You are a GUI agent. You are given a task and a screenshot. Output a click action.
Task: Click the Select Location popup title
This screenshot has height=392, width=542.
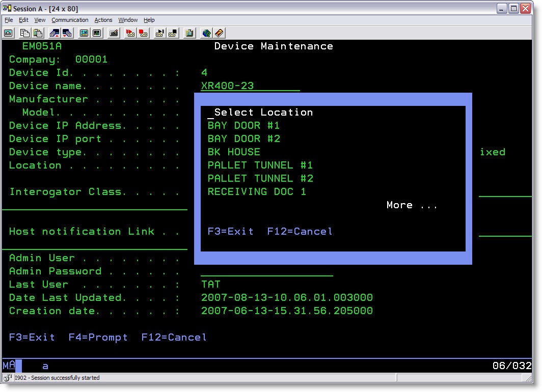(x=263, y=112)
